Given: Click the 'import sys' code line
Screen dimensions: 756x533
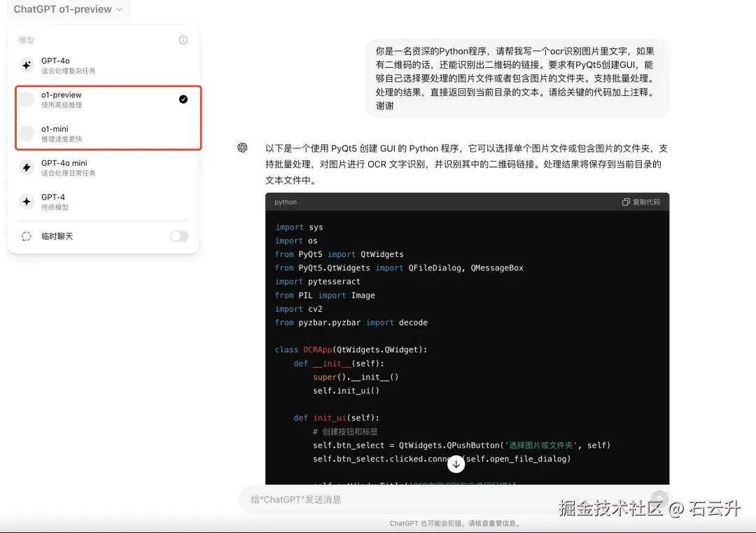Looking at the screenshot, I should tap(299, 227).
